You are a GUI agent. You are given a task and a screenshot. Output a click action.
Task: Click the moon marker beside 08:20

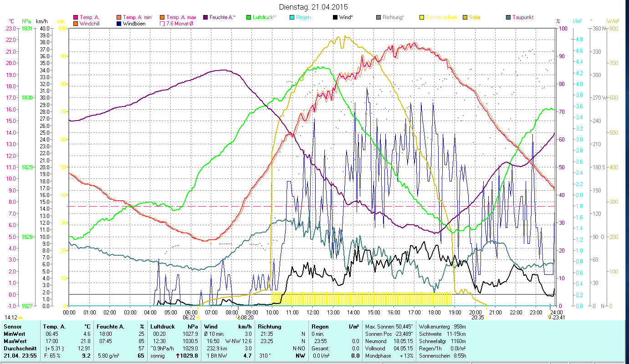239,318
